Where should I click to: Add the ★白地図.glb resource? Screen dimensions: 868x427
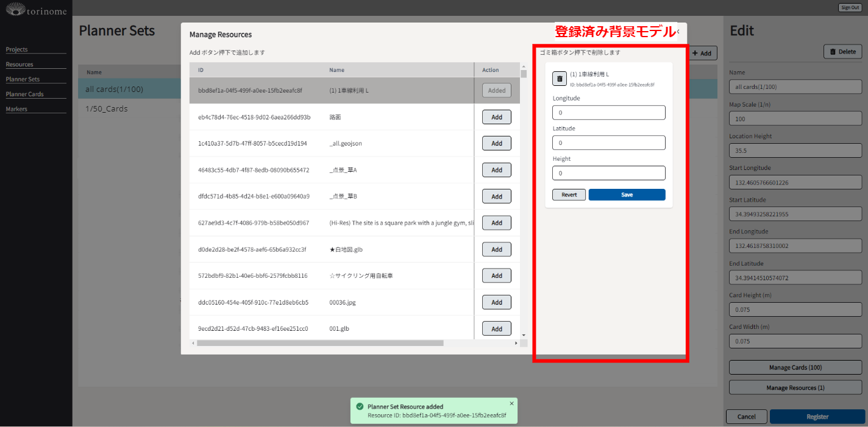pyautogui.click(x=496, y=249)
